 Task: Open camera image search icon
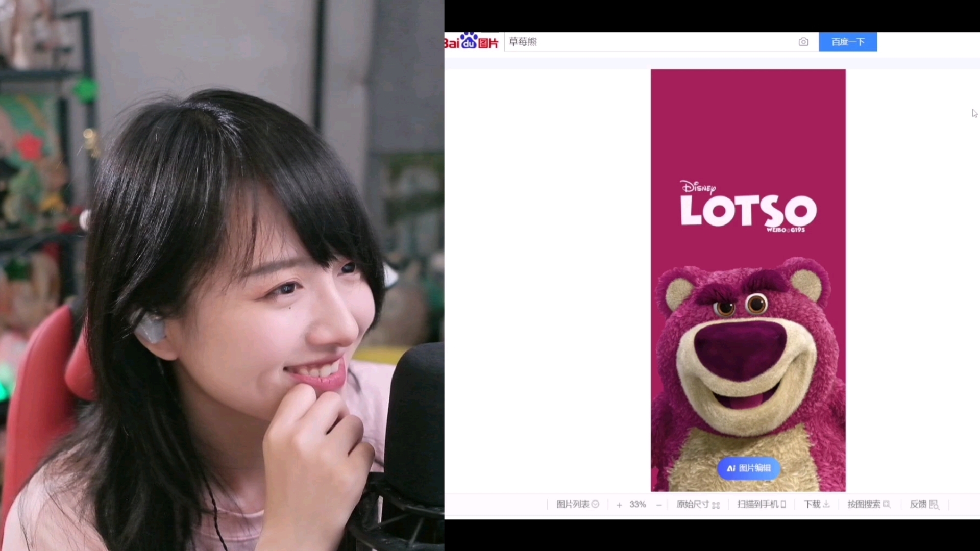803,42
